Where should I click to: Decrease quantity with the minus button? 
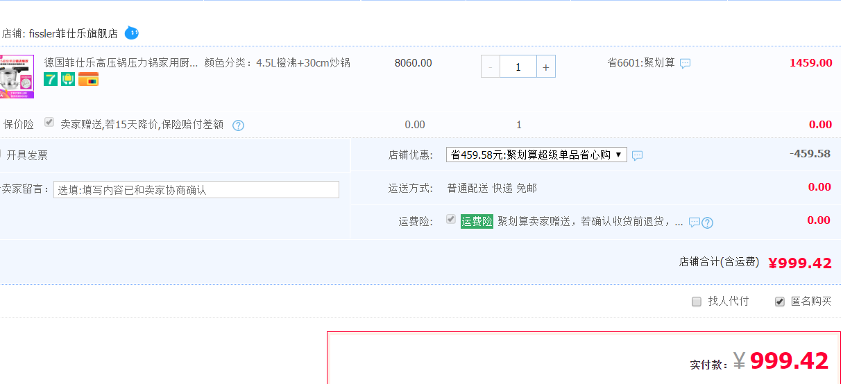tap(491, 67)
